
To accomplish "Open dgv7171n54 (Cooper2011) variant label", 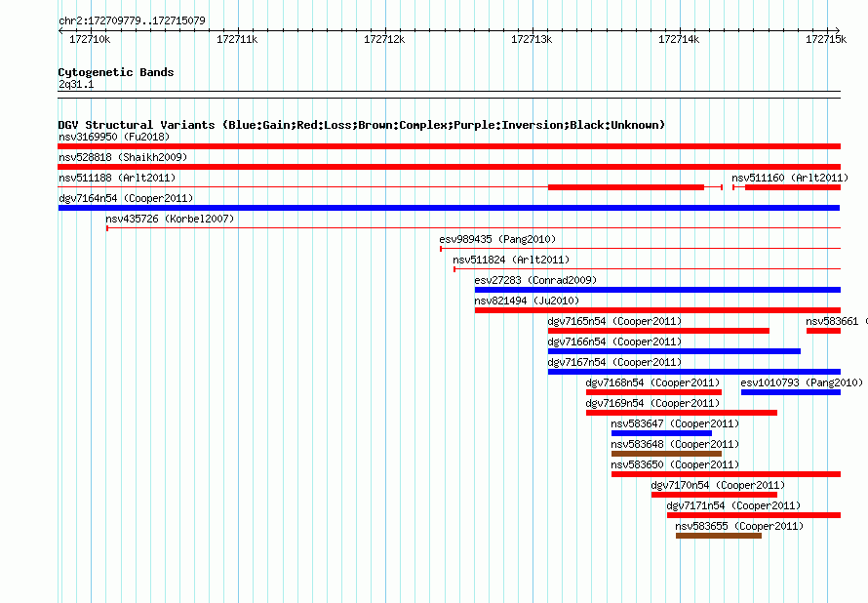I will tap(733, 505).
